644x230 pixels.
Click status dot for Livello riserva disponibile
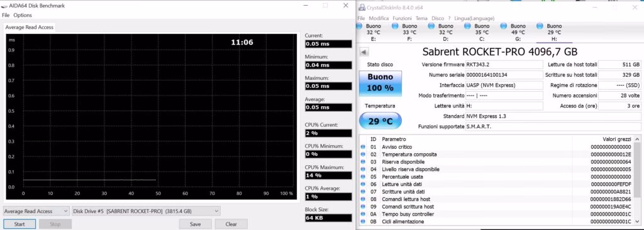click(x=363, y=169)
